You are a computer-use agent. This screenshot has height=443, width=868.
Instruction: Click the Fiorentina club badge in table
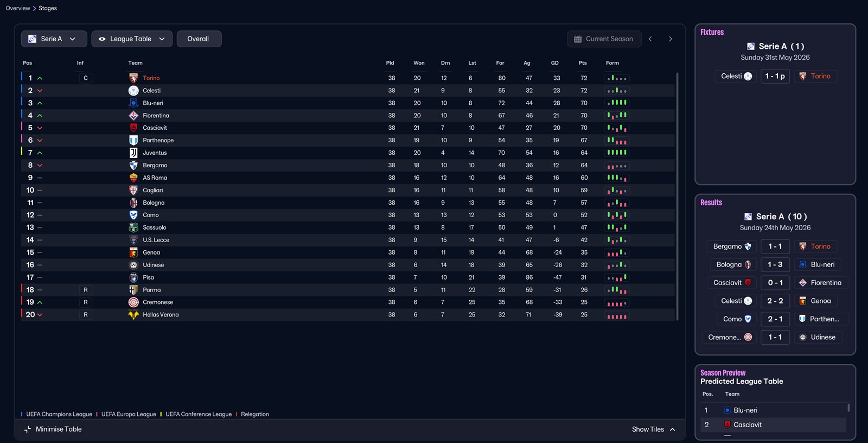pos(133,116)
